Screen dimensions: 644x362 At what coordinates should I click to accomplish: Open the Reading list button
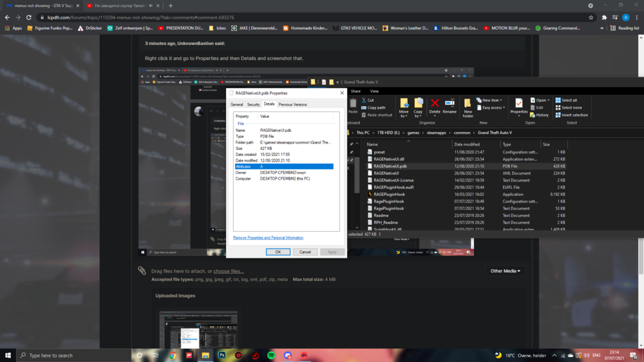pos(625,28)
